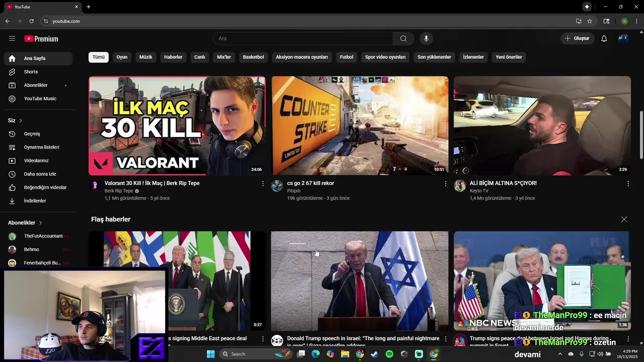This screenshot has width=644, height=362.
Task: Open the hamburger guide menu
Action: (x=12, y=39)
